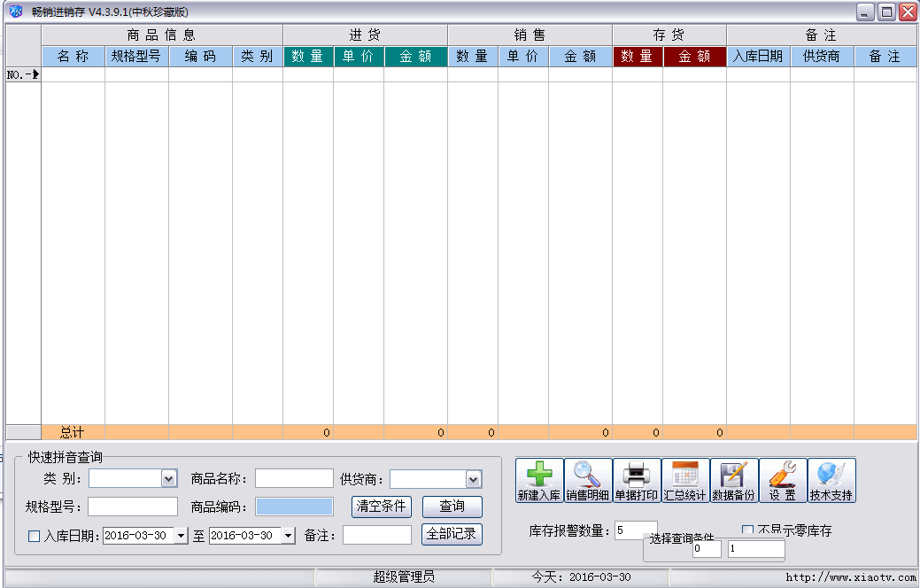
Task: Click the 技术支持 globe icon
Action: tap(831, 476)
